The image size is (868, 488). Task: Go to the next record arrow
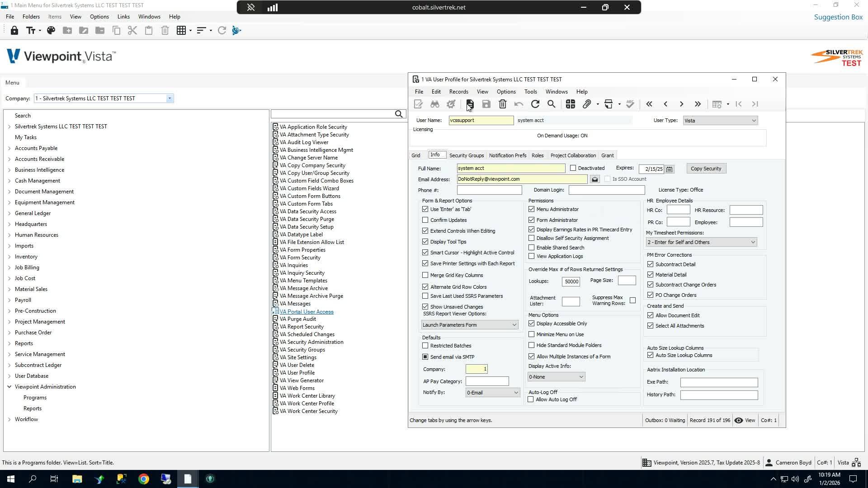click(682, 104)
